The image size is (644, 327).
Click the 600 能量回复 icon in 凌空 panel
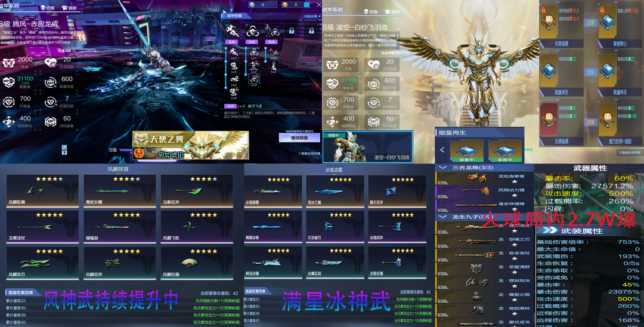373,84
